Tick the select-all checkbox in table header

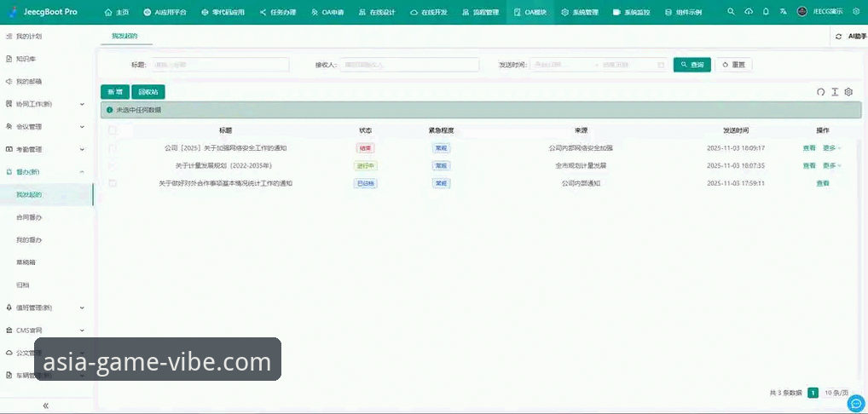[113, 130]
